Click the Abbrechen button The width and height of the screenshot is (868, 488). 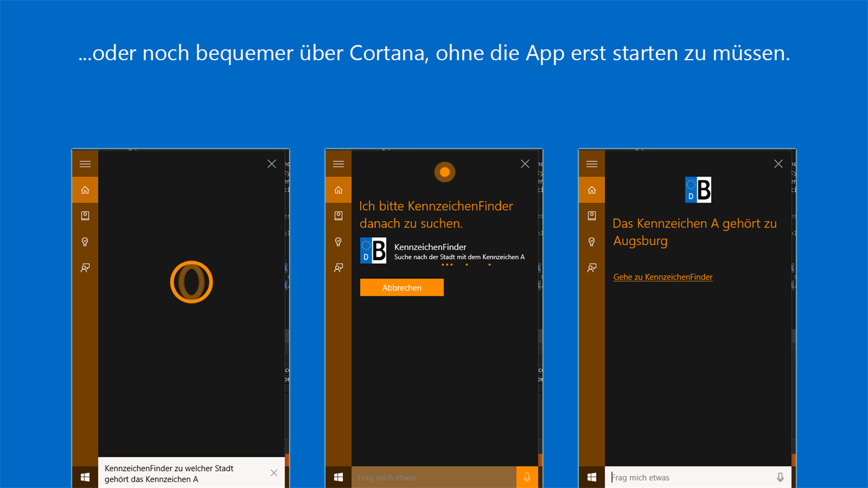tap(402, 287)
